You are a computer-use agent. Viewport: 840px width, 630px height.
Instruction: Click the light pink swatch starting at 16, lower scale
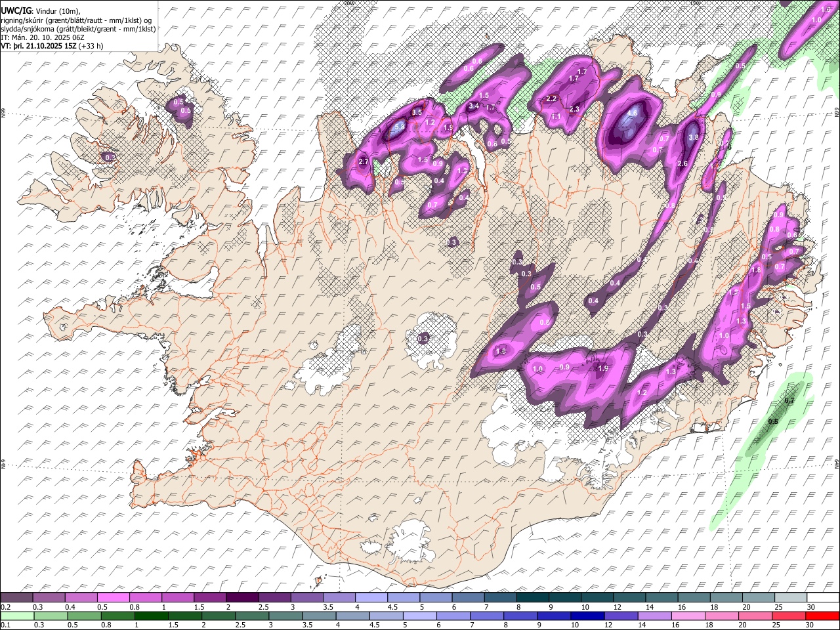(x=687, y=616)
